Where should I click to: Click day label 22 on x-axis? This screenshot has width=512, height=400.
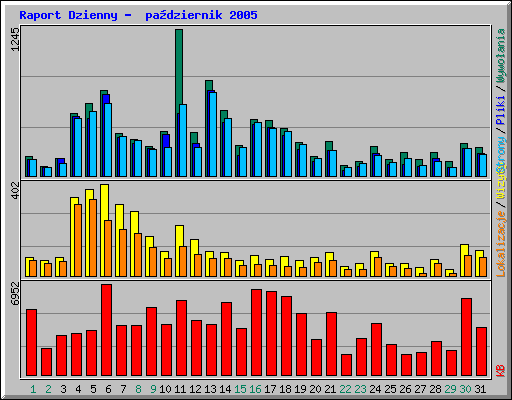(x=345, y=389)
